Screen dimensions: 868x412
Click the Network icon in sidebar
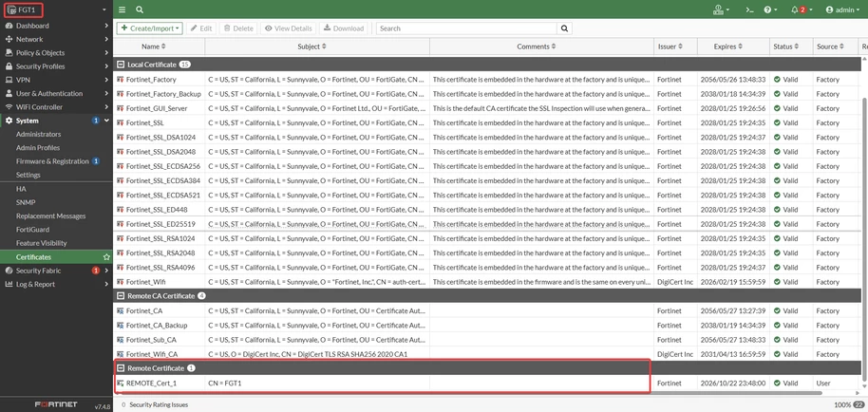(x=9, y=39)
